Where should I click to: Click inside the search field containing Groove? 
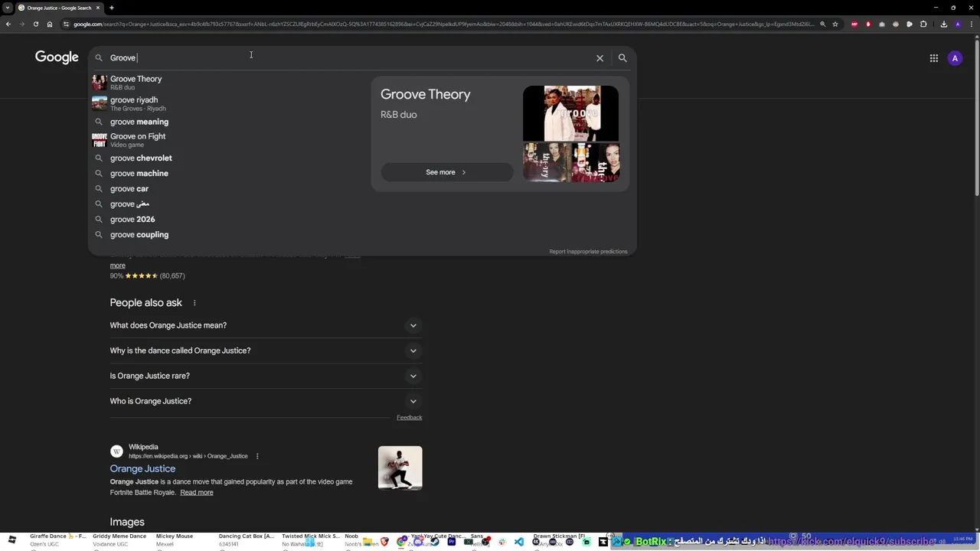[348, 58]
